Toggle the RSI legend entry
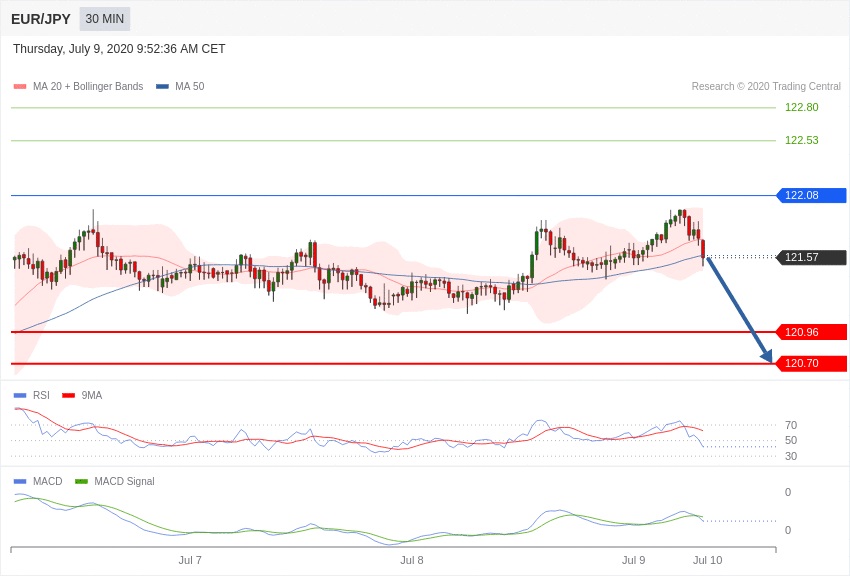The width and height of the screenshot is (850, 576). (41, 396)
